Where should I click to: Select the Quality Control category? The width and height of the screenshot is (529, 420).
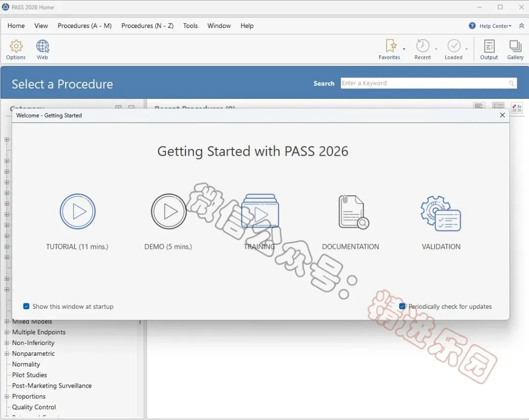pyautogui.click(x=34, y=407)
